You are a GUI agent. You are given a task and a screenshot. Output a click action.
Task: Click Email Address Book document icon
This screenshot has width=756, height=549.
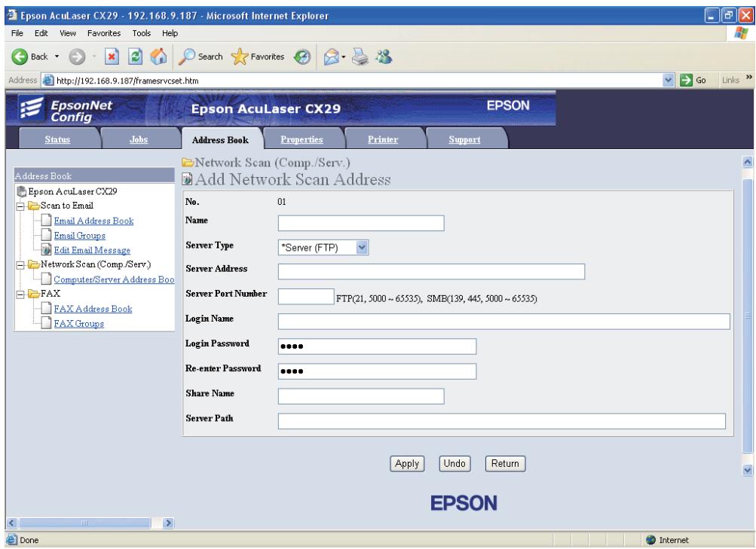click(46, 221)
